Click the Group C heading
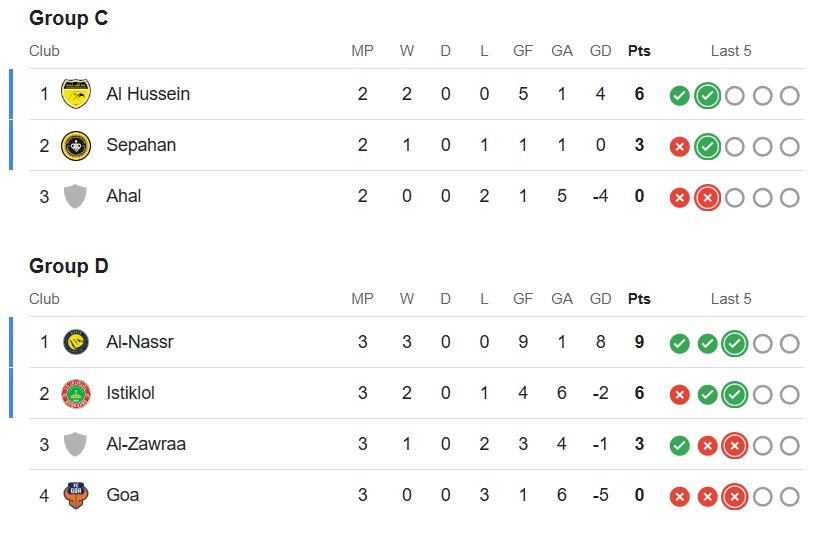Image resolution: width=827 pixels, height=544 pixels. coord(69,18)
